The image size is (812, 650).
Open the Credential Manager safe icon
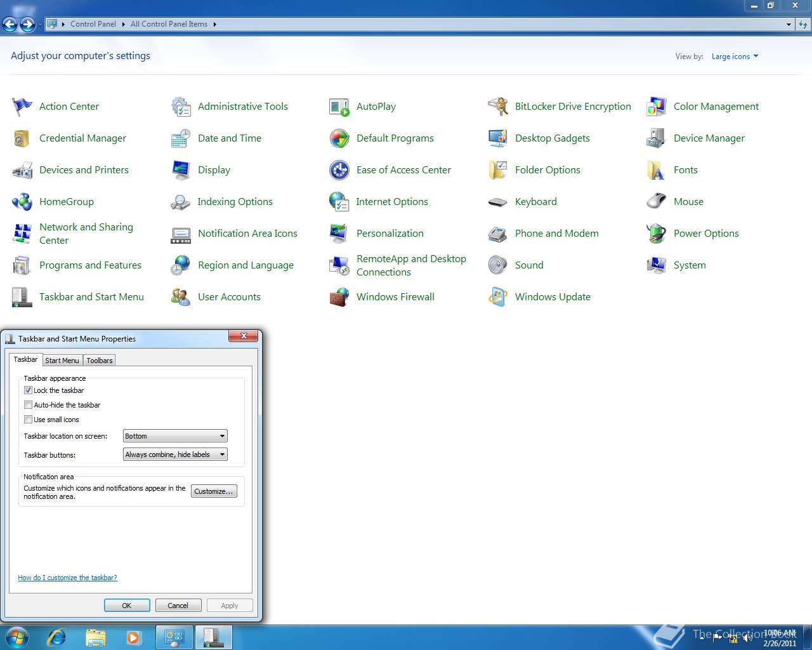[x=22, y=138]
